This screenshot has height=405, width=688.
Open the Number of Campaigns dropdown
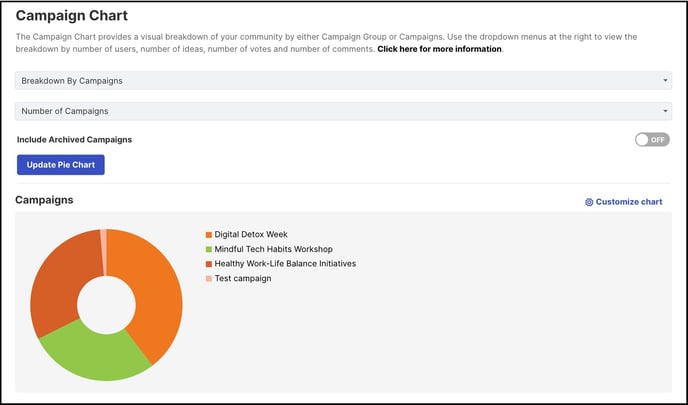click(x=343, y=111)
